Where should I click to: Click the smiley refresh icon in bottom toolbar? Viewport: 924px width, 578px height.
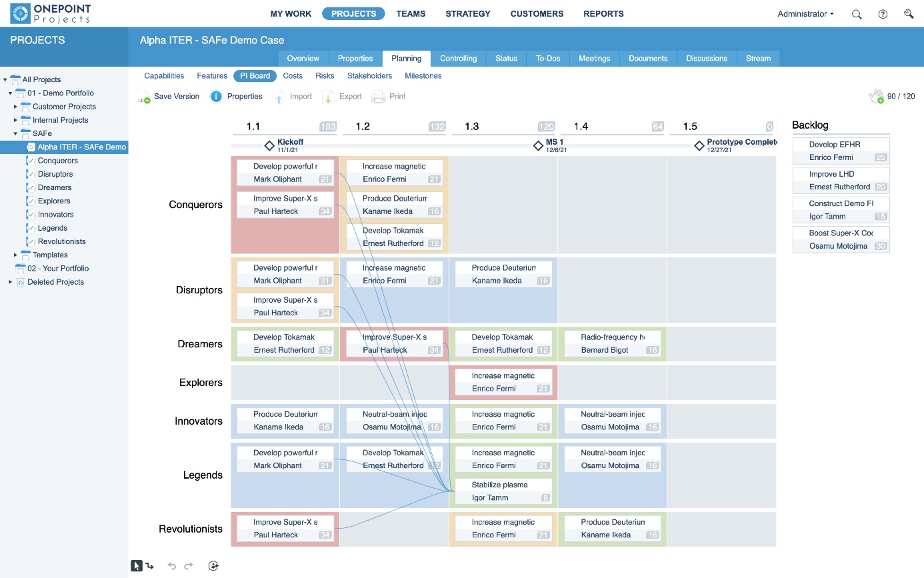click(213, 566)
